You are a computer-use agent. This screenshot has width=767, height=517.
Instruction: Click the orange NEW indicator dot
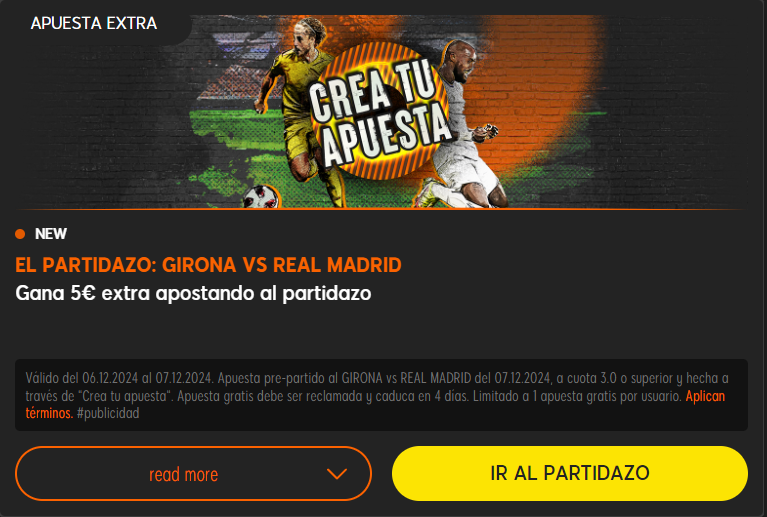20,234
